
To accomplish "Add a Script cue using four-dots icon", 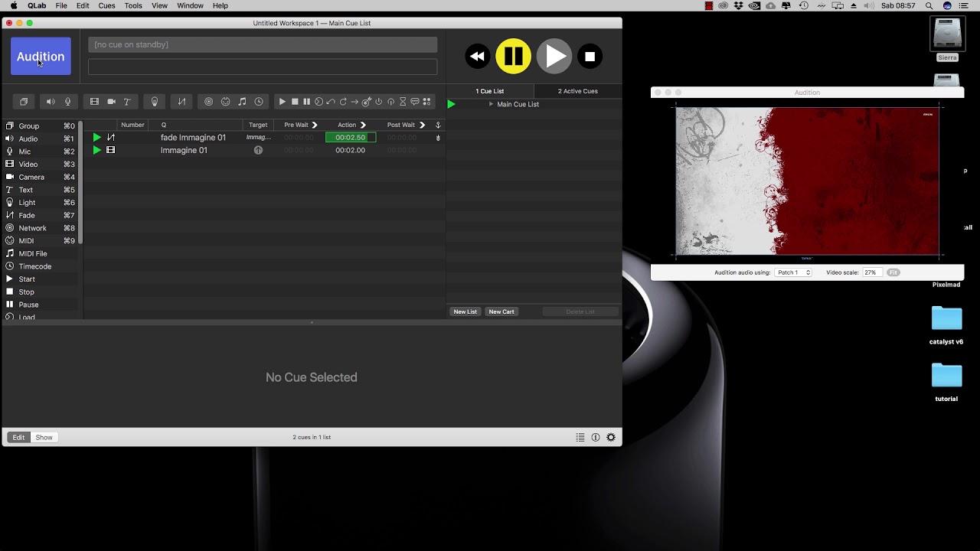I will click(427, 102).
